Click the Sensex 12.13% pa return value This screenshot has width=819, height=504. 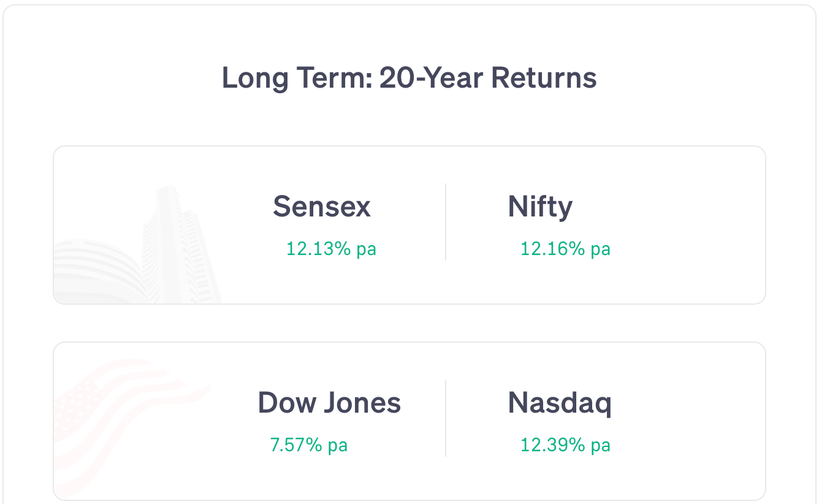click(x=331, y=249)
